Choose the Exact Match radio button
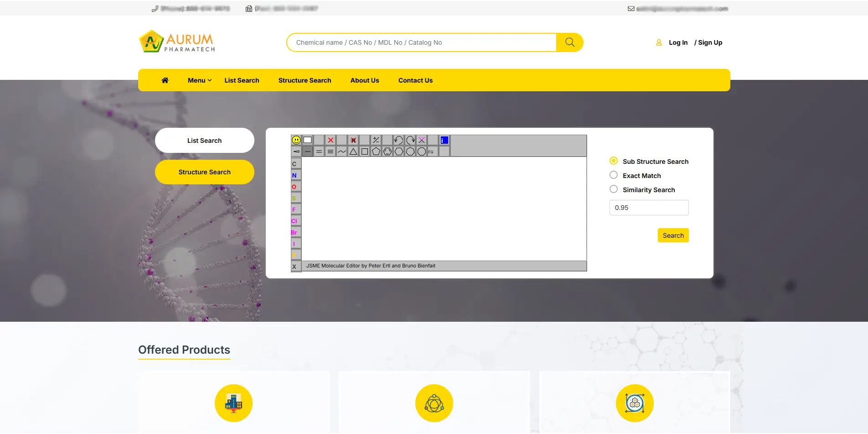Screen dimensions: 868x434 coord(614,175)
